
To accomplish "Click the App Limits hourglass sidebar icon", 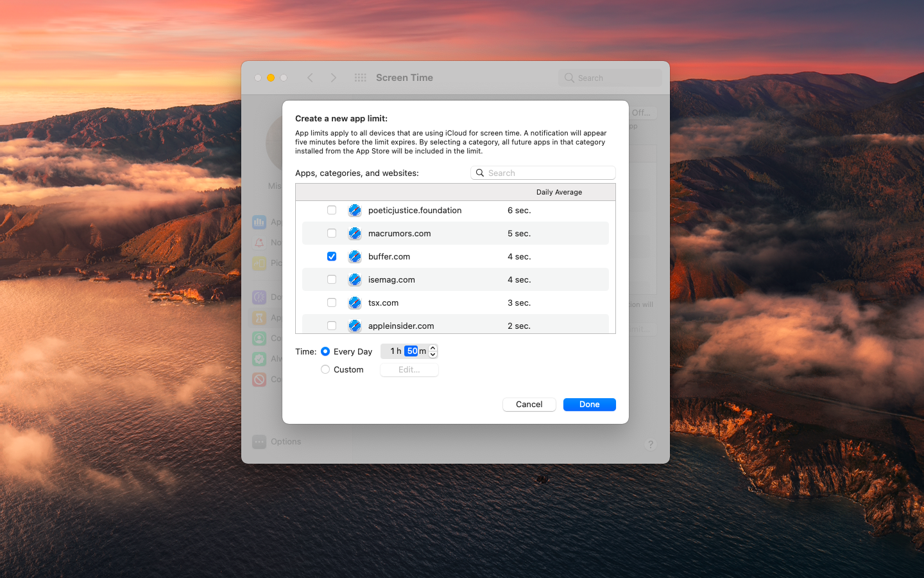I will coord(259,318).
